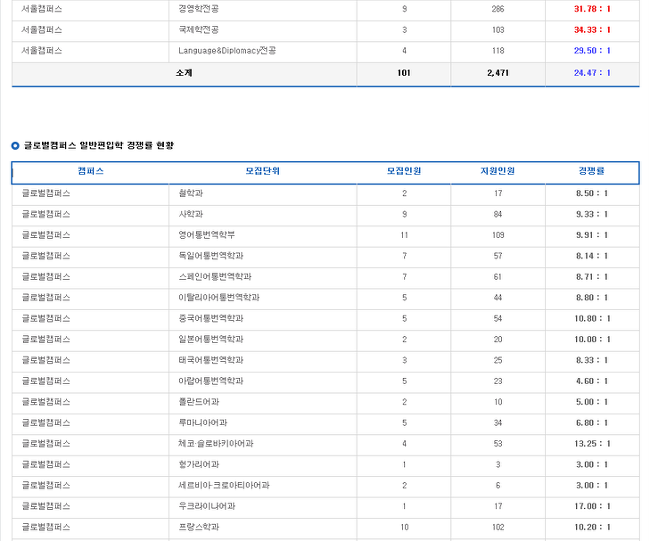The height and width of the screenshot is (541, 650).
Task: Click the blue 29.50 : 1 ratio
Action: 592,51
